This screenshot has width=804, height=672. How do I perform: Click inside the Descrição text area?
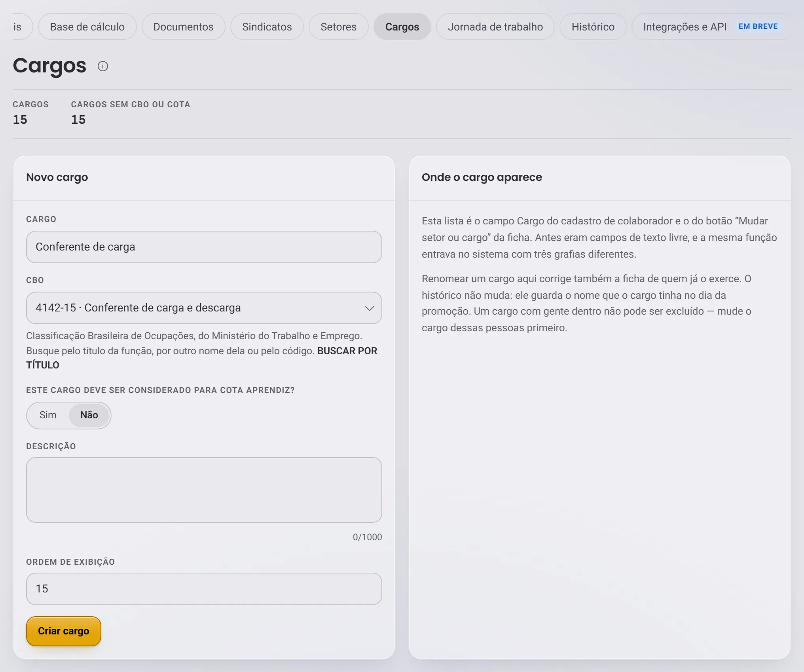coord(204,490)
